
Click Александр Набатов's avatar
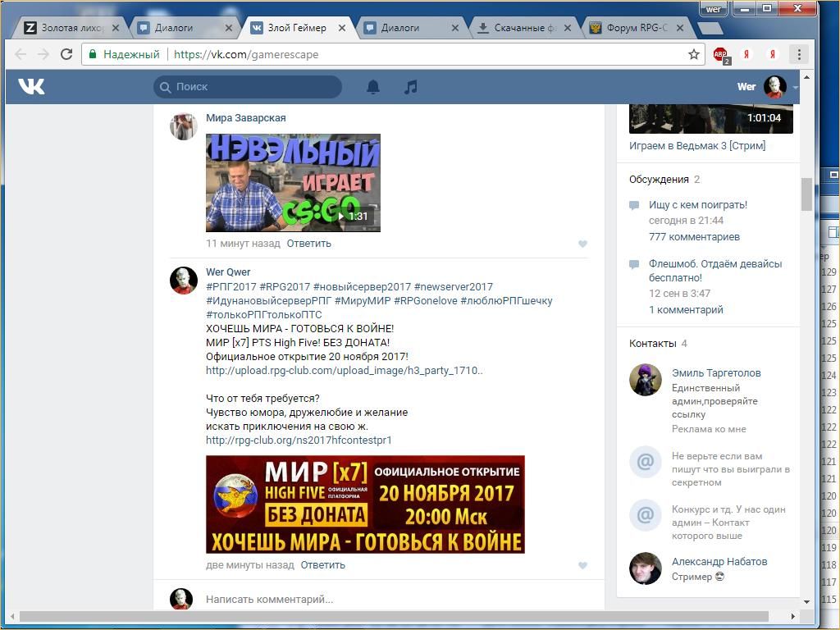[x=645, y=568]
